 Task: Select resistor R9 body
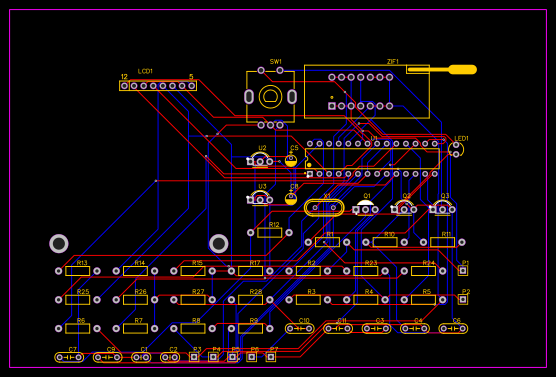click(250, 328)
